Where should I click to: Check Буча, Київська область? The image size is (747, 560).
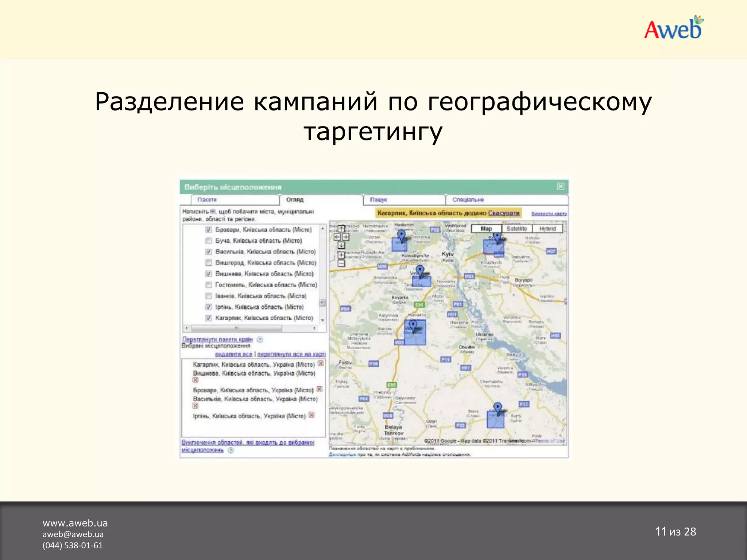point(209,241)
